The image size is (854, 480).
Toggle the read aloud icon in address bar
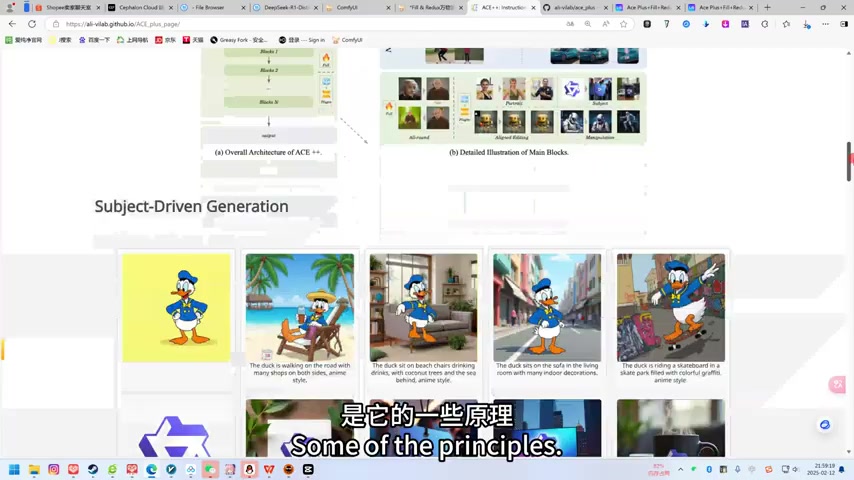click(606, 24)
